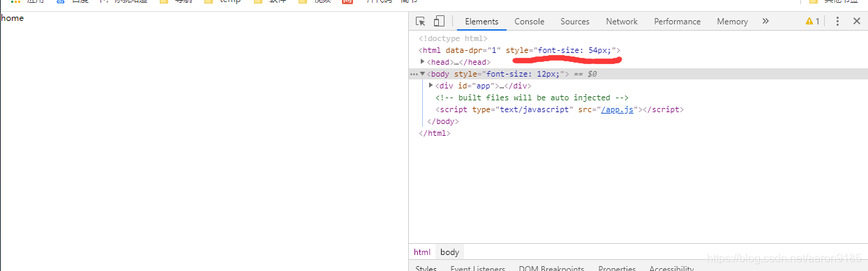Click the "home" text on the page
The height and width of the screenshot is (271, 868).
coord(12,18)
